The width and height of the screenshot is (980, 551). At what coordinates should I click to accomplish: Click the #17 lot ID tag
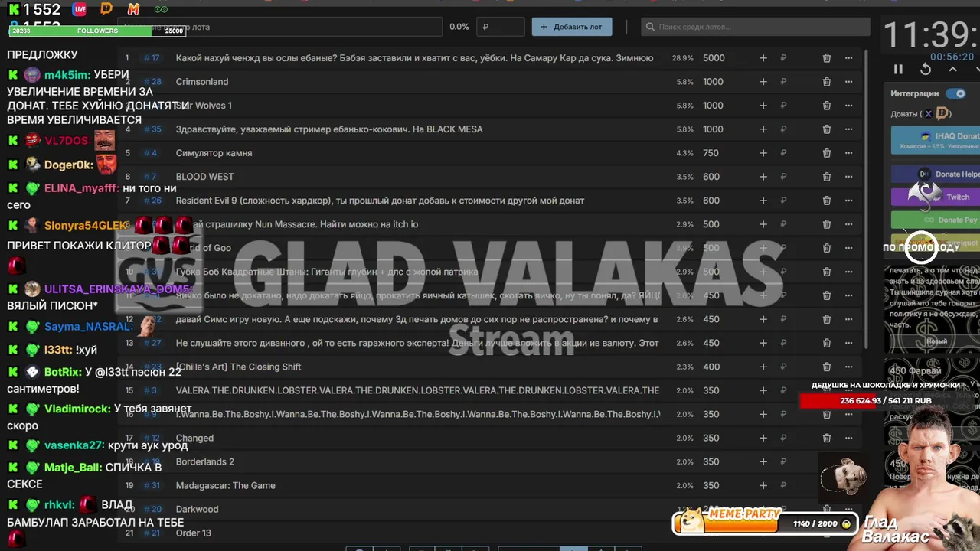coord(152,58)
